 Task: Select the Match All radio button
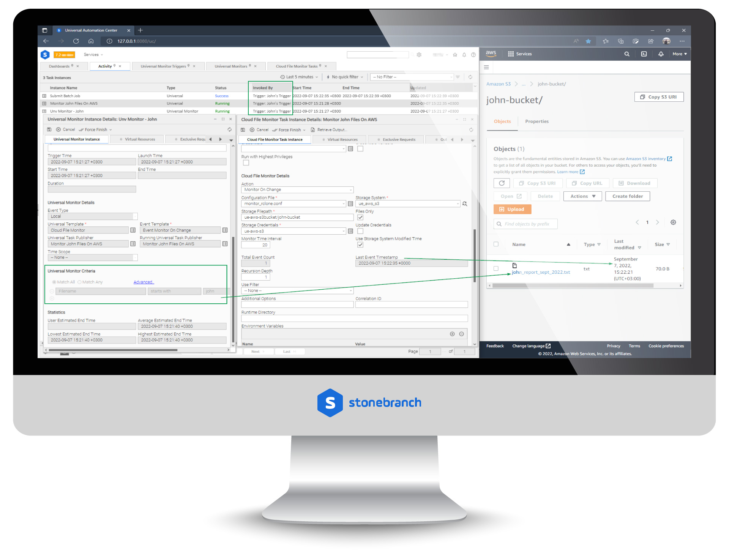(54, 282)
